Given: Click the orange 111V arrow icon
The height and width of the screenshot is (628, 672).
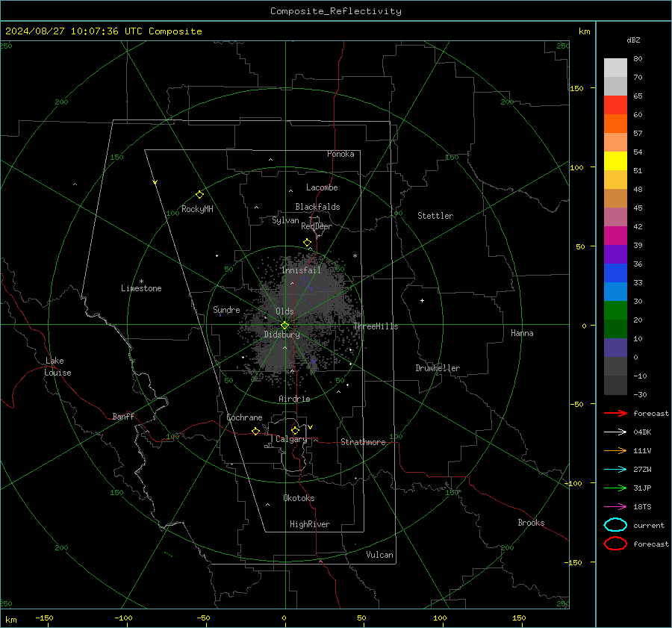Looking at the screenshot, I should pyautogui.click(x=615, y=450).
